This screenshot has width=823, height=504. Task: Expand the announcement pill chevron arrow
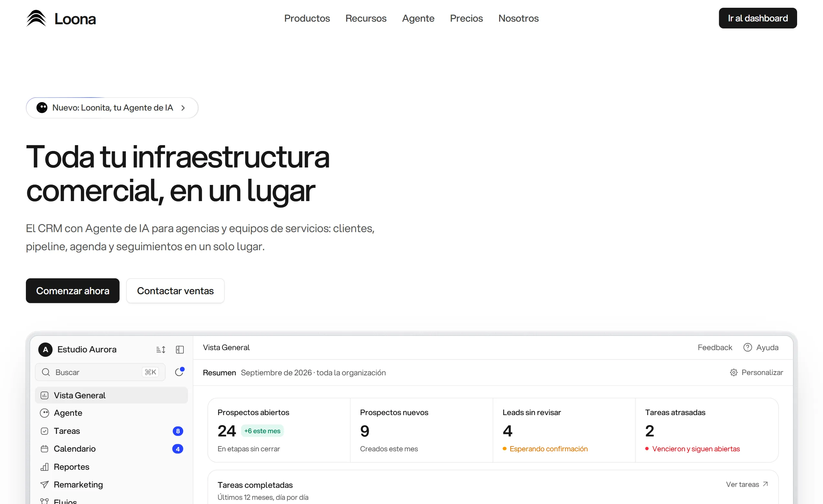point(183,108)
